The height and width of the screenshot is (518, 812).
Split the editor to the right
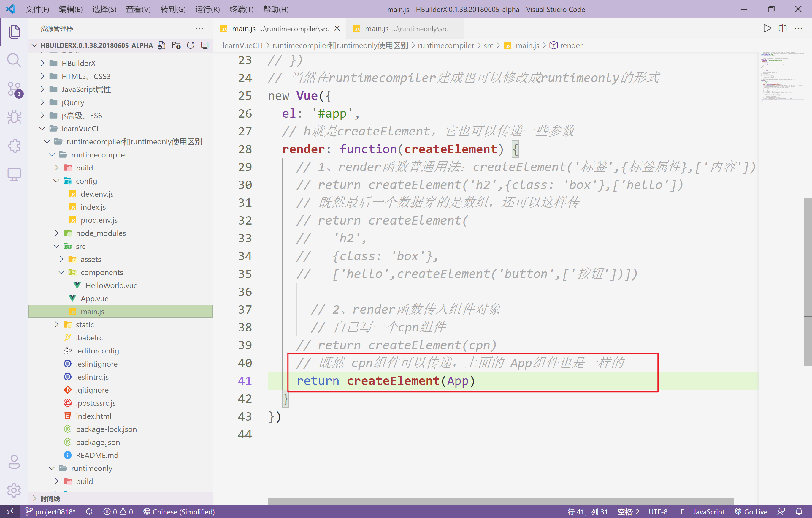click(782, 28)
